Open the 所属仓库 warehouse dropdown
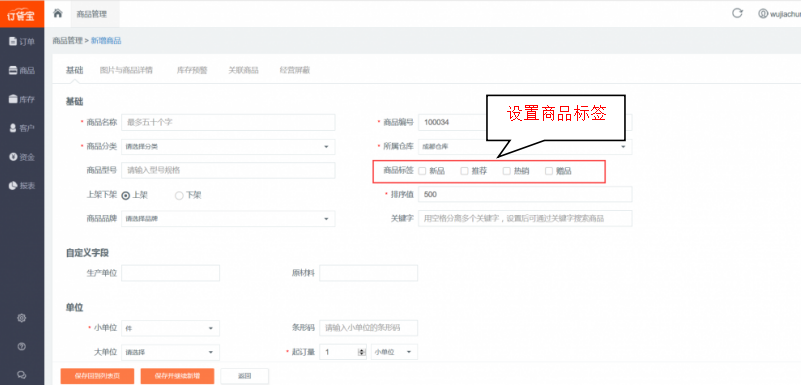Screen dimensions: 801x388 tap(525, 147)
